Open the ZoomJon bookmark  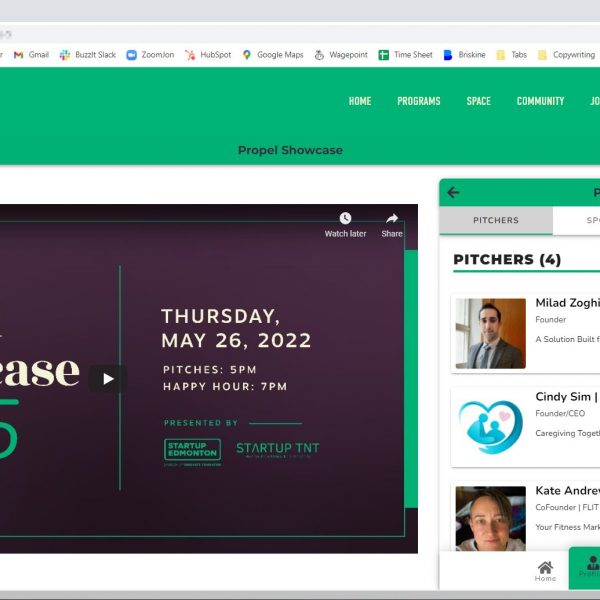(150, 55)
